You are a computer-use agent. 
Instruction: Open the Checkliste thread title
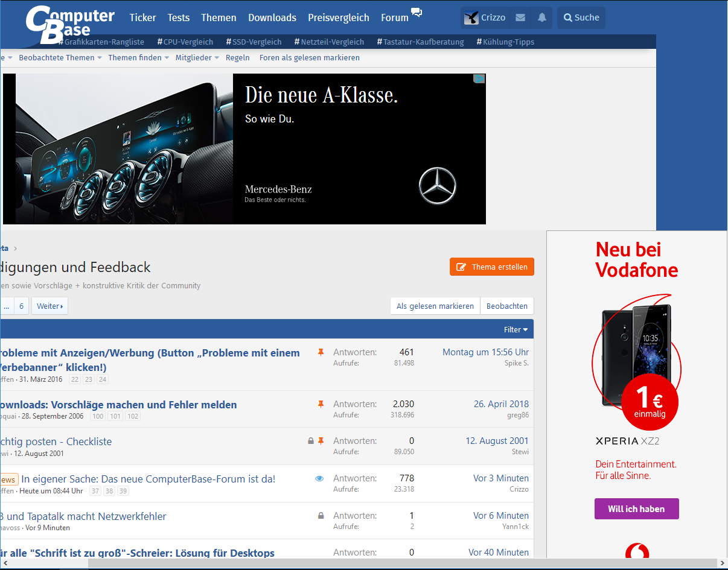(56, 442)
